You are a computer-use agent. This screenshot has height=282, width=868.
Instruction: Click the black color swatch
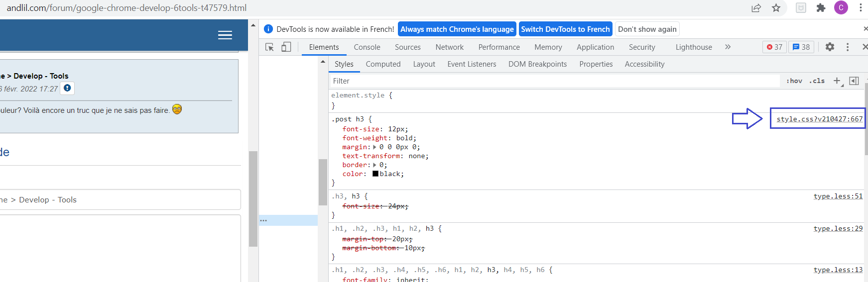pyautogui.click(x=375, y=174)
